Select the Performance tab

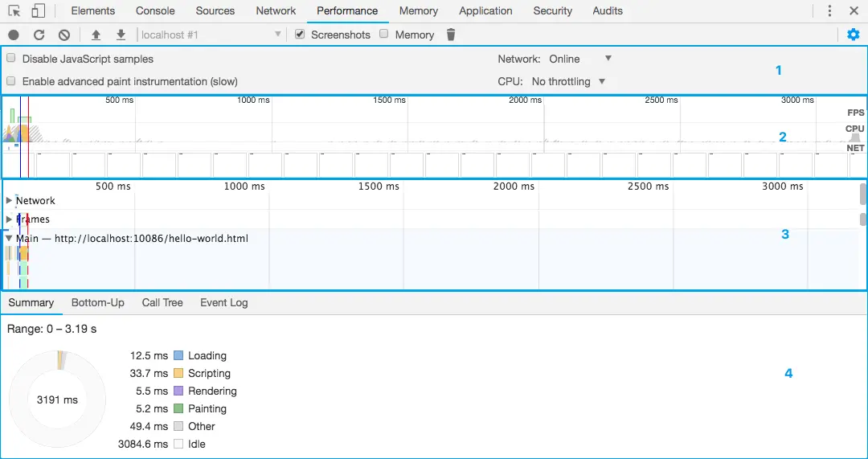click(348, 11)
